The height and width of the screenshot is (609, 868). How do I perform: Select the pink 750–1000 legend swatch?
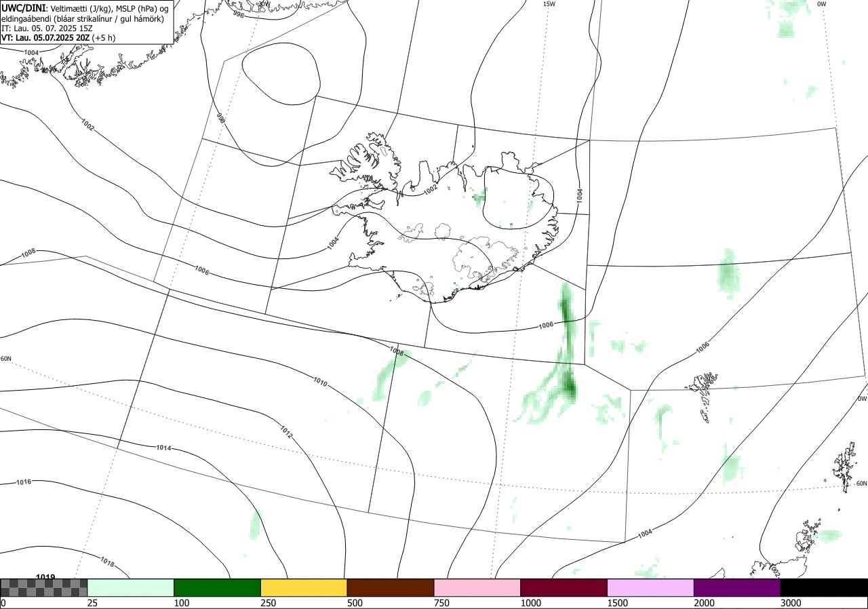[x=477, y=587]
